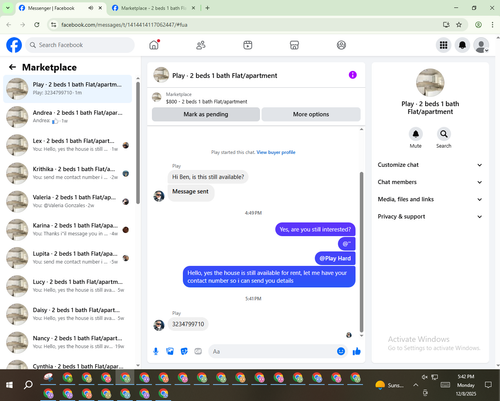Open the Notifications bell in header

(x=462, y=45)
